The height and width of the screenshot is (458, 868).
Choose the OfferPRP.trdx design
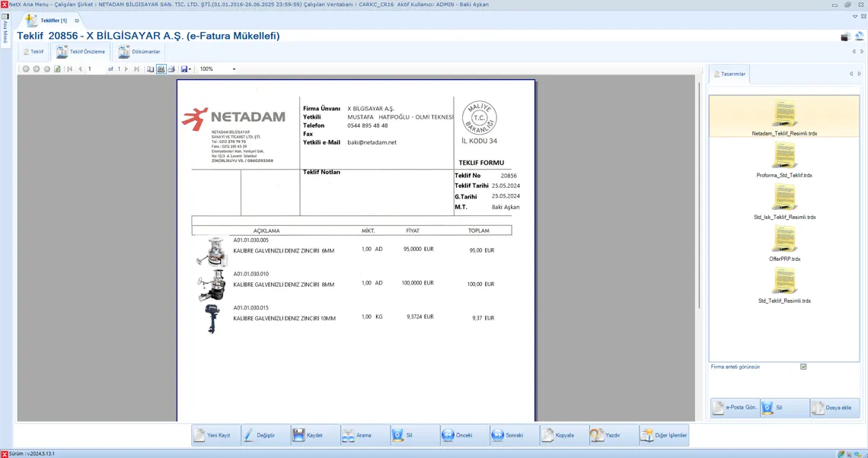pos(784,243)
